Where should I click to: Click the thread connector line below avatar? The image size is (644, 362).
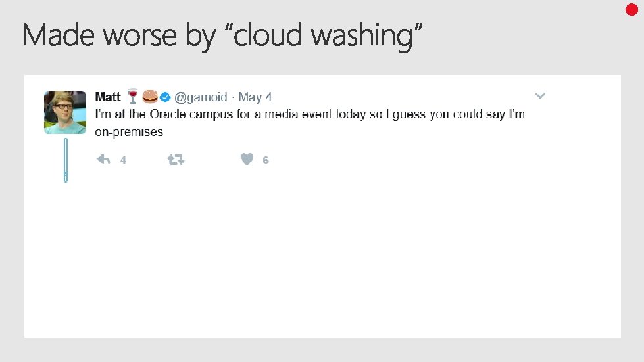66,160
